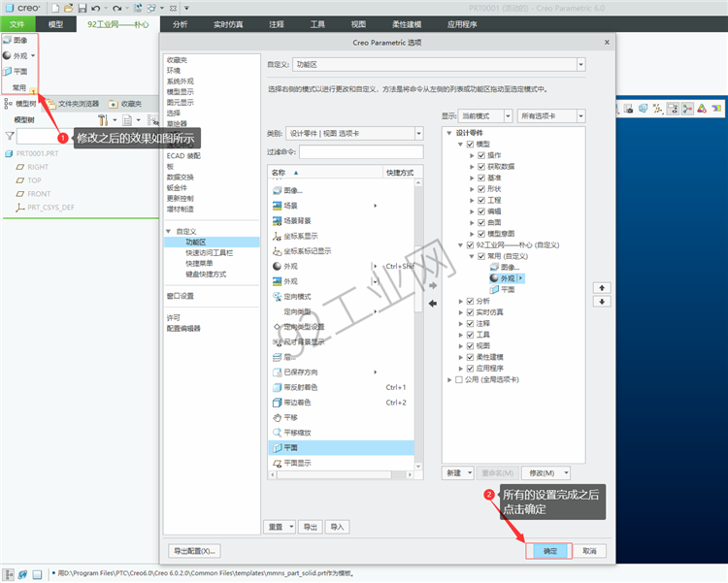The width and height of the screenshot is (728, 583).
Task: Click the 导出配置(X)... button
Action: [x=194, y=551]
